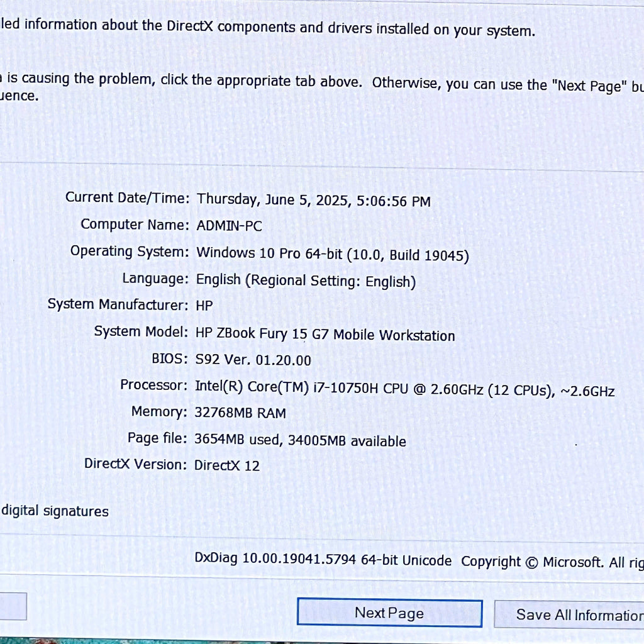
Task: Click the System Manufacturer HP value
Action: (x=204, y=306)
